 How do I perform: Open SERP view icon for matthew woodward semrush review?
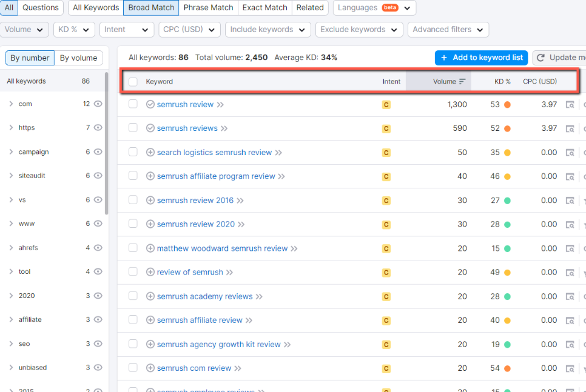[x=570, y=248]
